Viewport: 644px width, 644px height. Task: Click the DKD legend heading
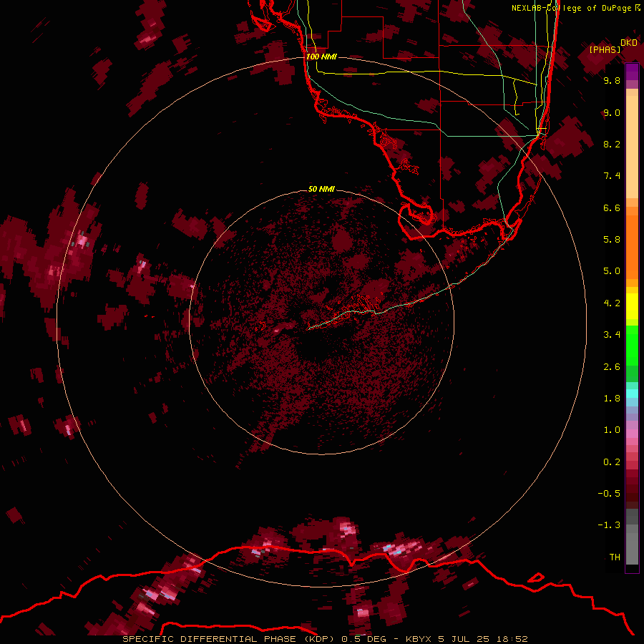[628, 43]
